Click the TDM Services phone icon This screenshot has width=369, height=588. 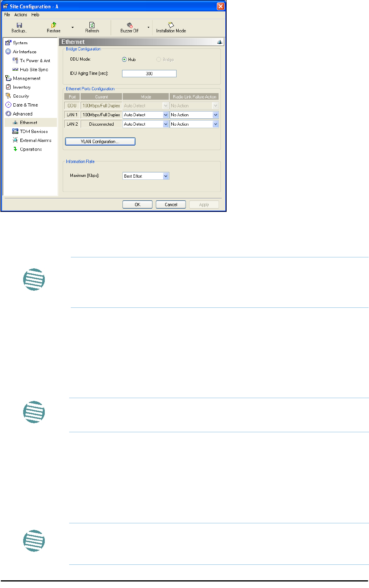pyautogui.click(x=15, y=131)
